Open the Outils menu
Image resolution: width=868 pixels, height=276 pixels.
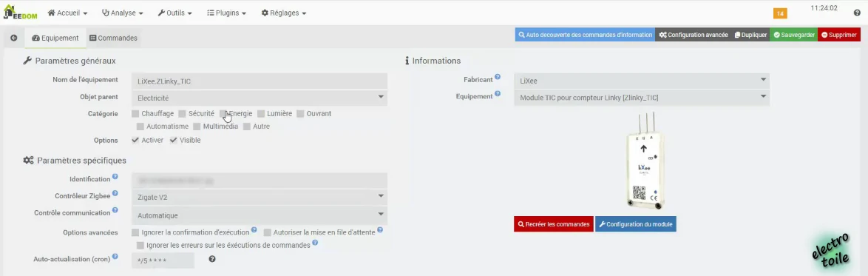tap(175, 13)
